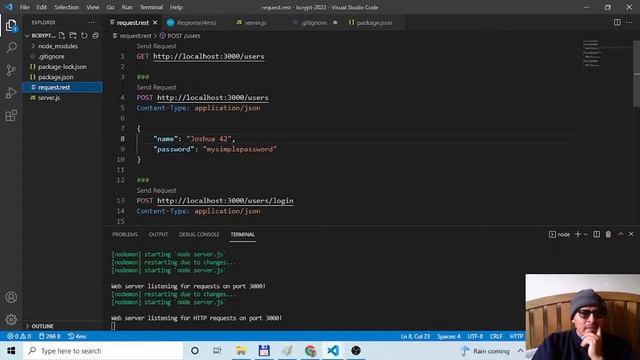
Task: Refresh the Explorer file tree
Action: click(x=84, y=36)
